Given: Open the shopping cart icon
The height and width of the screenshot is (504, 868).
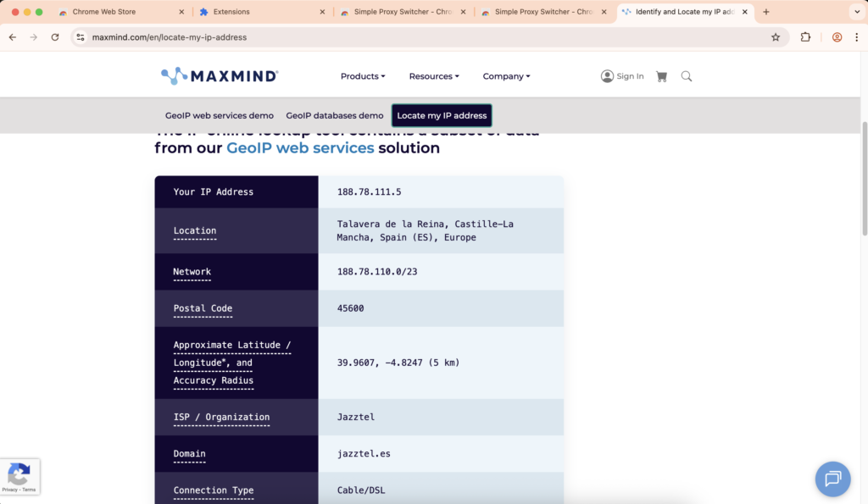Looking at the screenshot, I should 661,76.
